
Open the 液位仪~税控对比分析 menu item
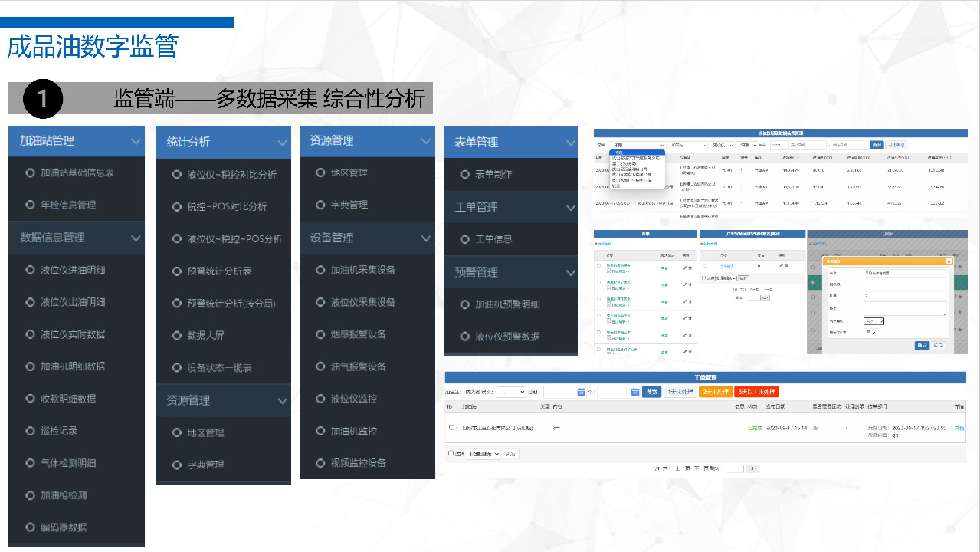tap(231, 175)
